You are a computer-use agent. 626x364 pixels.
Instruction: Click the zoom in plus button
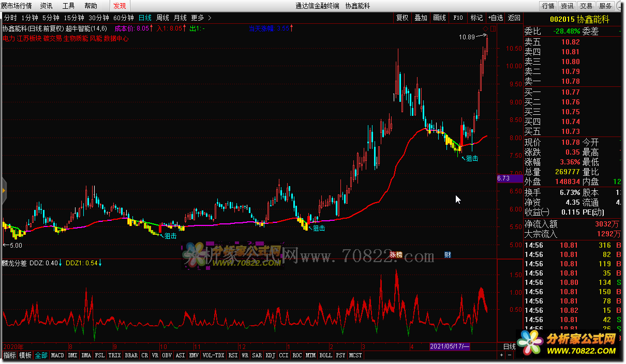[x=501, y=356]
